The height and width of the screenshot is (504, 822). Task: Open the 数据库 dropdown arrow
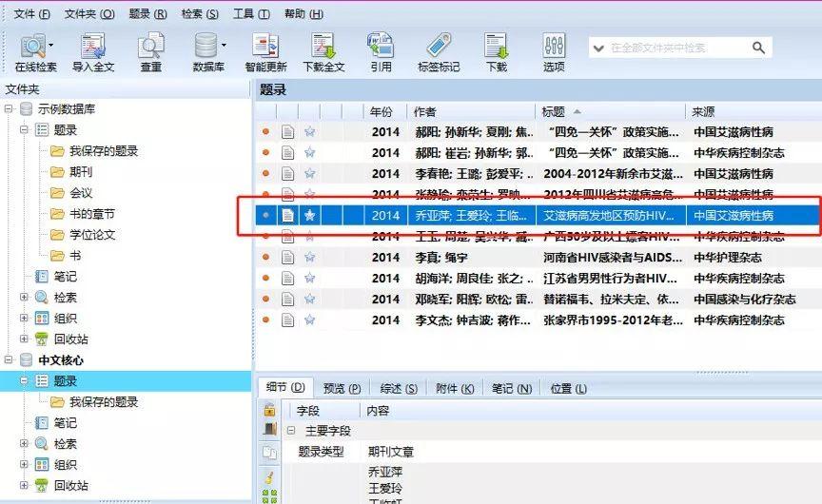(224, 46)
